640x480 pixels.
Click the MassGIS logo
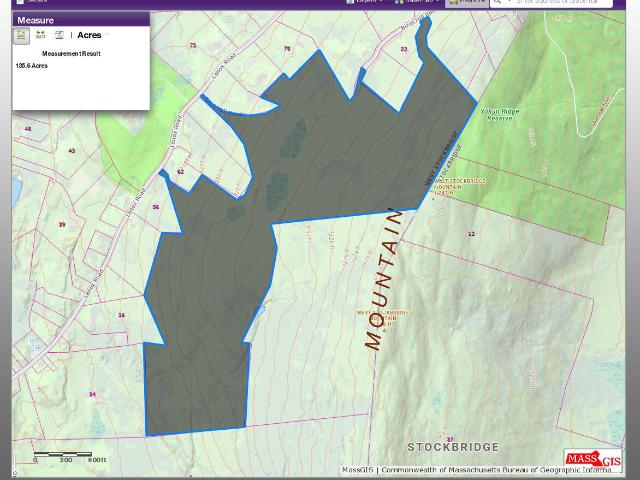click(x=593, y=459)
